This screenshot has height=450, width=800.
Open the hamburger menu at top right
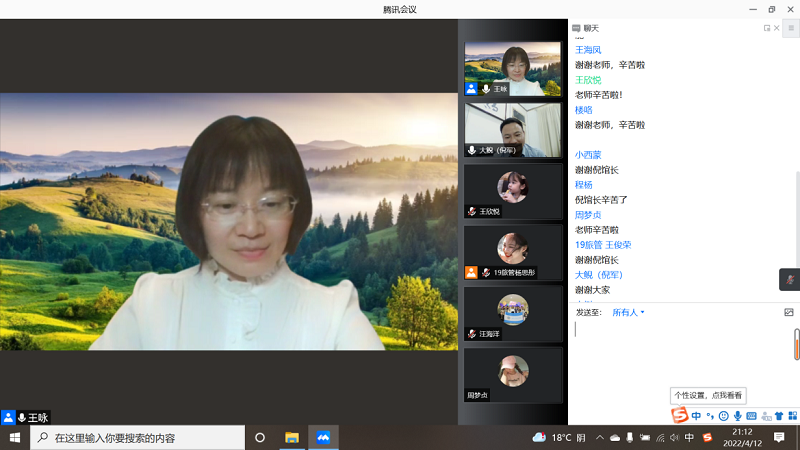point(790,28)
